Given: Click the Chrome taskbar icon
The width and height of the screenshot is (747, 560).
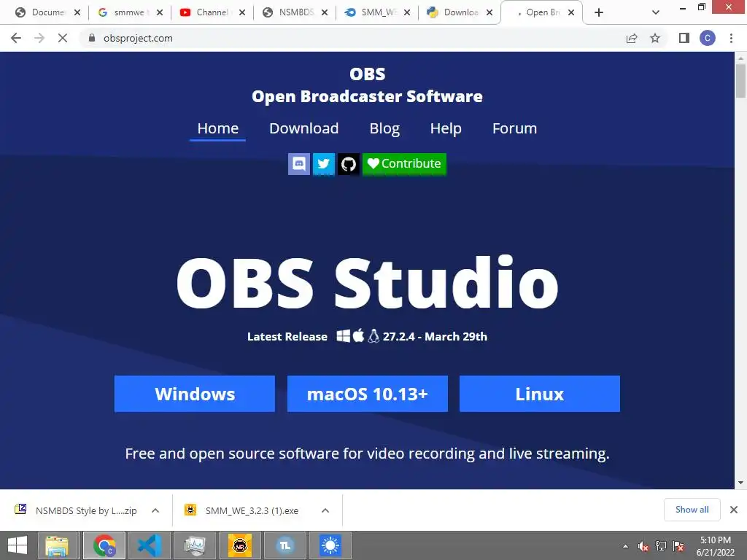Looking at the screenshot, I should coord(104,545).
